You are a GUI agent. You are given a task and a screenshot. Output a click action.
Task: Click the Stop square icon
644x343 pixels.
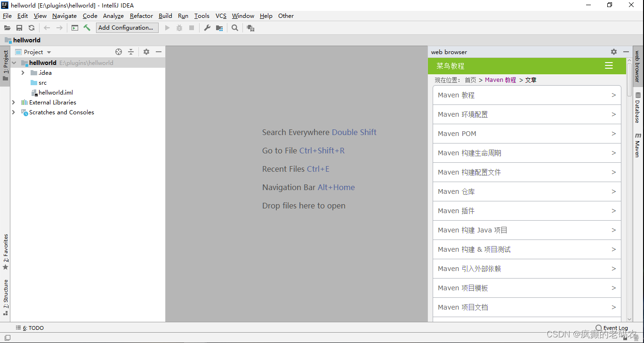pyautogui.click(x=192, y=28)
